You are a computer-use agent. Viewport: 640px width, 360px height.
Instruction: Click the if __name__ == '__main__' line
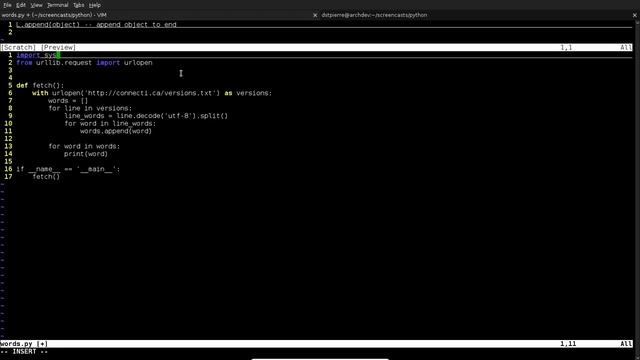(x=68, y=169)
